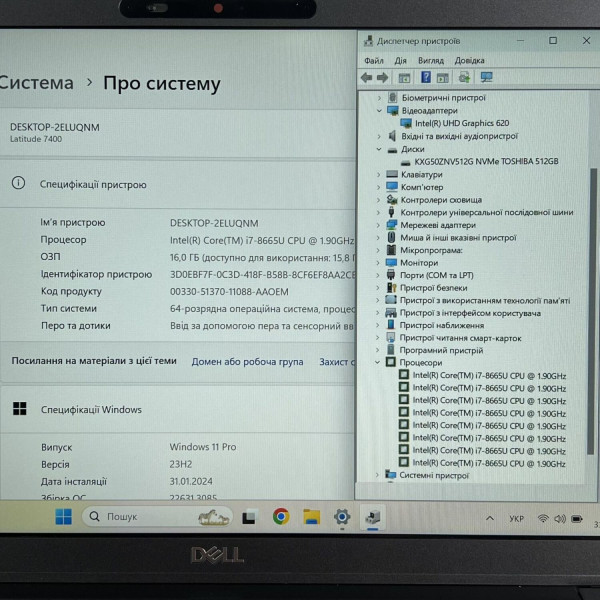Select Мікропрограма row
The width and height of the screenshot is (600, 600).
[431, 250]
